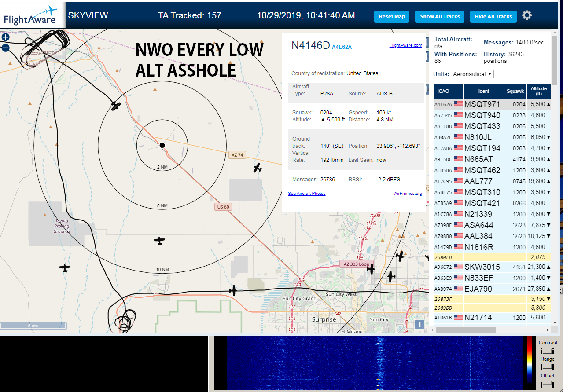Open the AirFrames.org link
This screenshot has height=392, width=563.
(x=408, y=193)
